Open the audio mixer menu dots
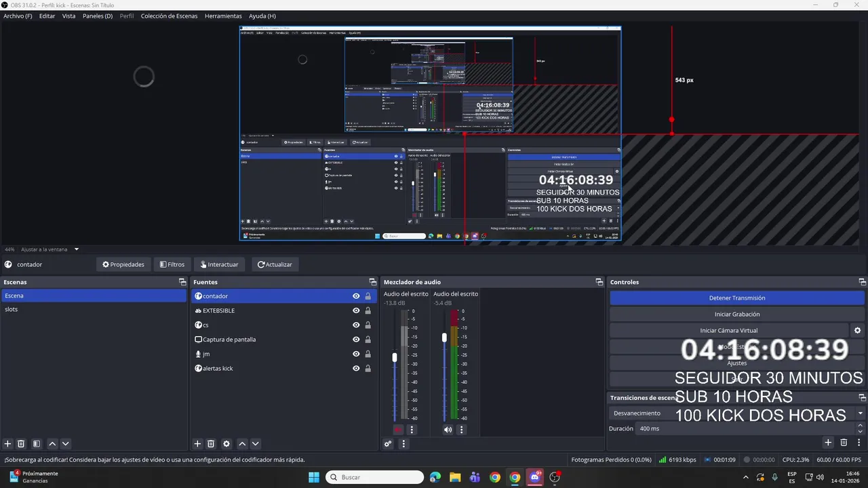 click(x=403, y=444)
